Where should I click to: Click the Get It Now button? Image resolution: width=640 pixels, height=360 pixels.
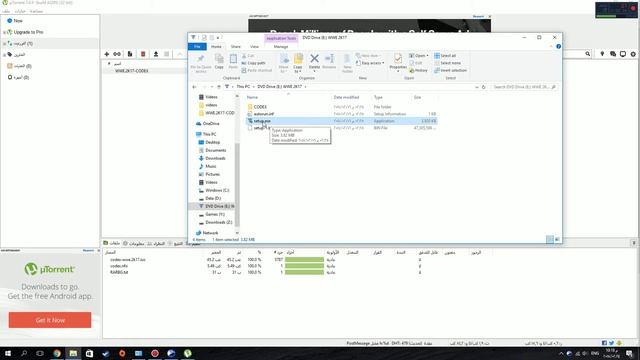click(x=50, y=320)
